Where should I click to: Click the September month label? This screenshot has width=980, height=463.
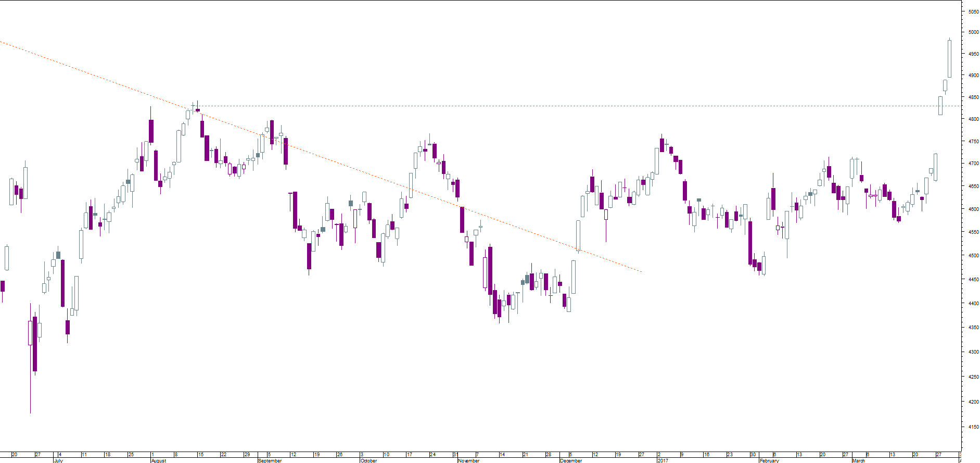[270, 461]
